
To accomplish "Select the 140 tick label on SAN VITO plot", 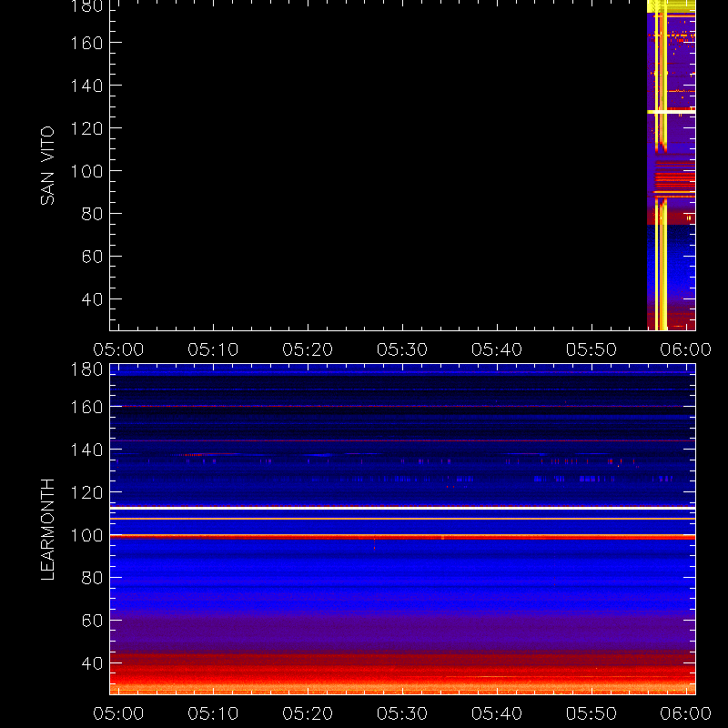I will [86, 86].
